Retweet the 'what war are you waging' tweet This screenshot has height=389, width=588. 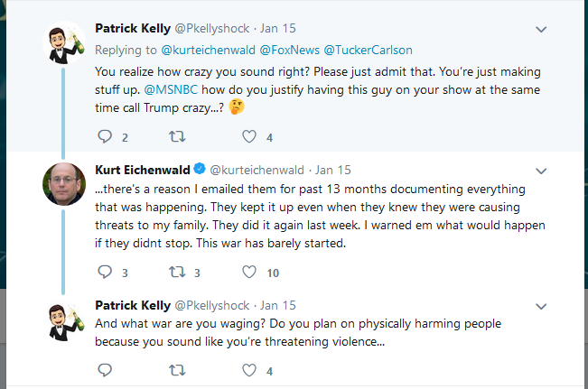click(x=178, y=370)
